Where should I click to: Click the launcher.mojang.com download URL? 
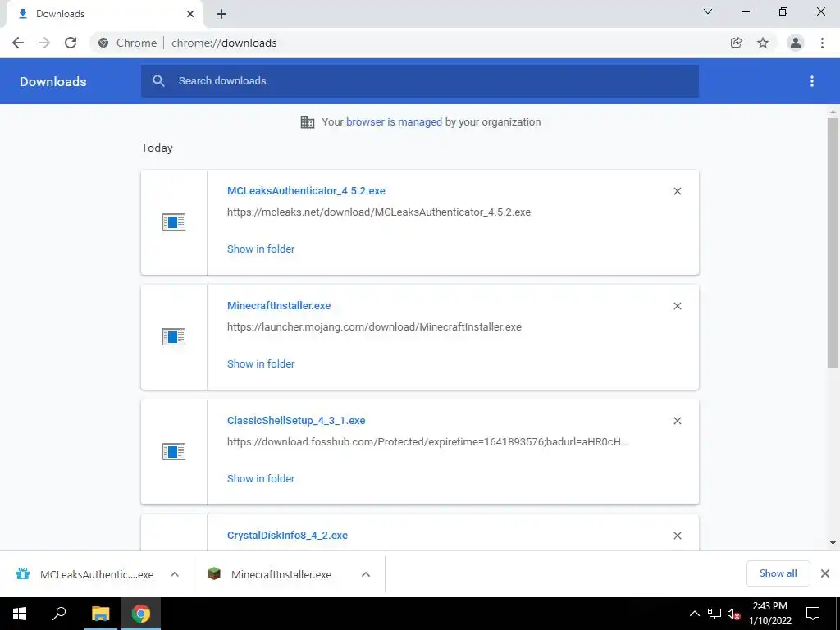(374, 326)
